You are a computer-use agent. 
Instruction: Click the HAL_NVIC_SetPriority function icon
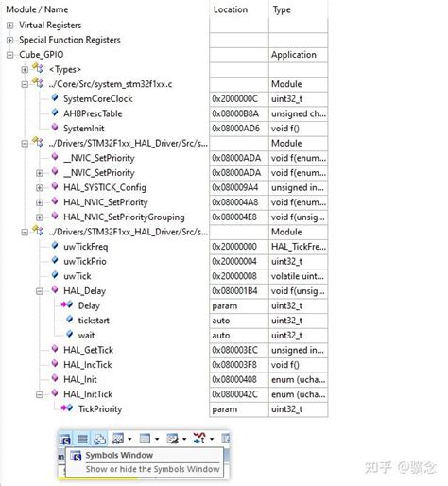coord(55,201)
